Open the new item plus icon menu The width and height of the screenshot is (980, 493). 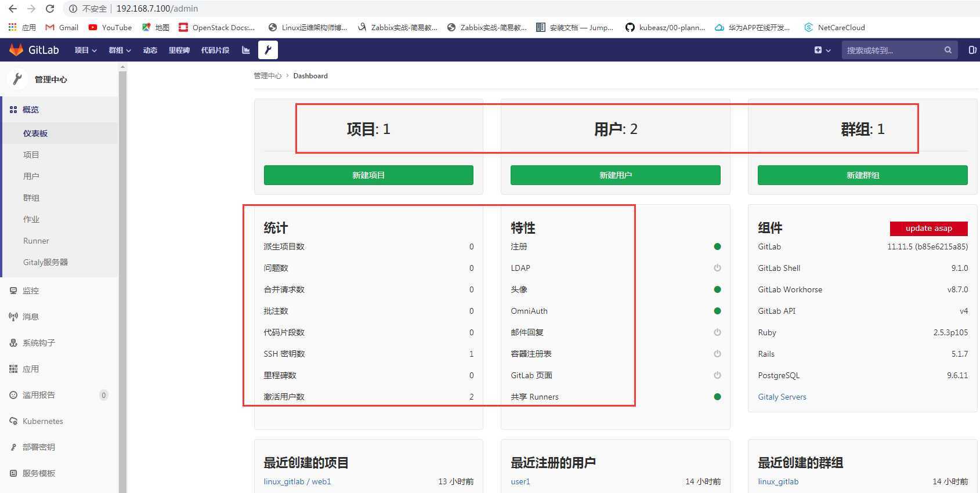click(822, 50)
